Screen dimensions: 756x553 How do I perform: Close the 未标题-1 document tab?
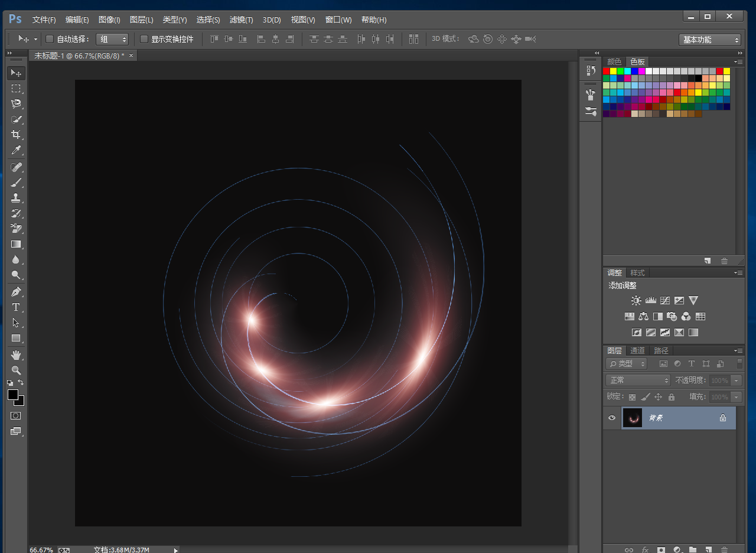point(131,55)
